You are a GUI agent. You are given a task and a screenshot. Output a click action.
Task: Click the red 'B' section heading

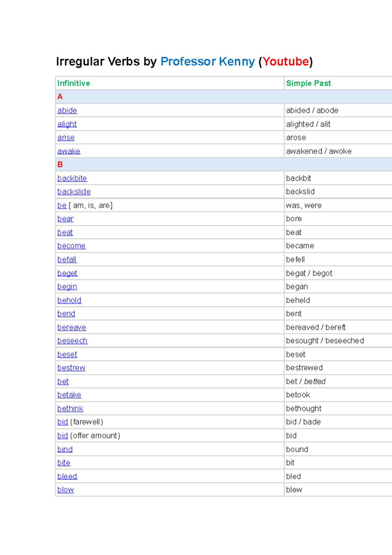60,164
